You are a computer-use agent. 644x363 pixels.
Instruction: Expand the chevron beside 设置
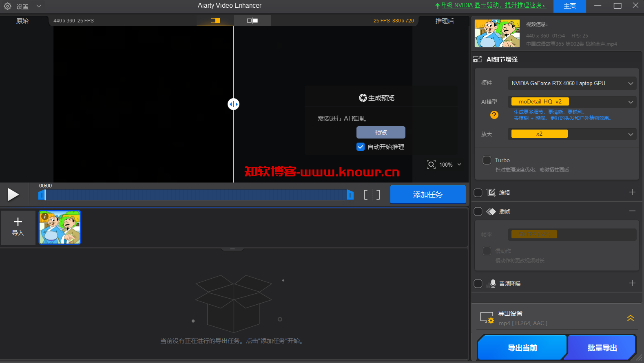pyautogui.click(x=39, y=6)
